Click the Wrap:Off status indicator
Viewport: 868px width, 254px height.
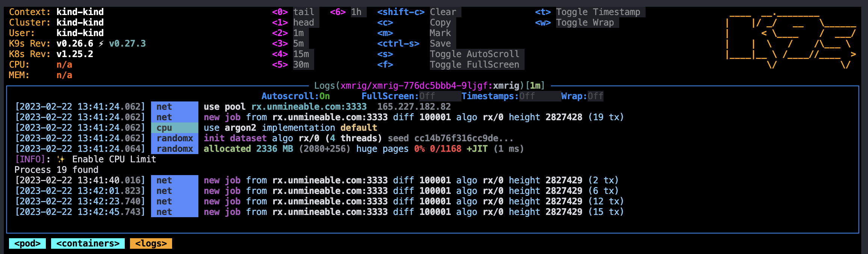click(582, 96)
